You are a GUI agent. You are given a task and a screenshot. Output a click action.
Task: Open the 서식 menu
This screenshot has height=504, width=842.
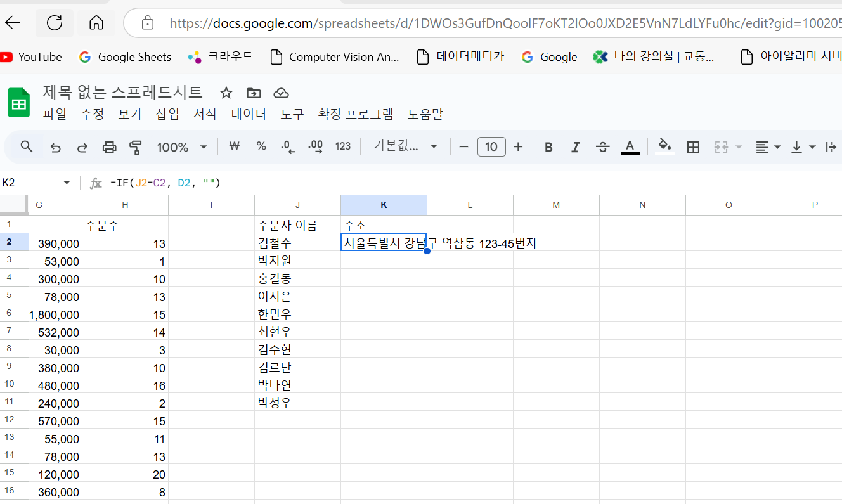(205, 114)
